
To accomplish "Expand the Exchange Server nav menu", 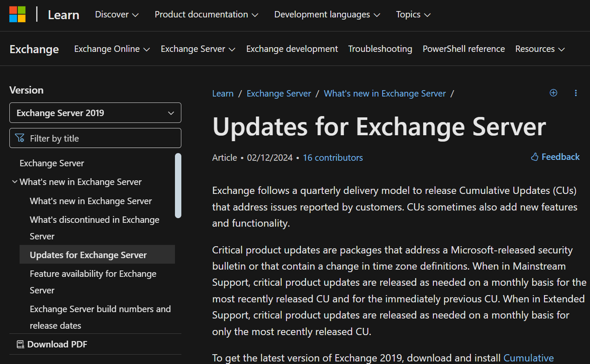I will (198, 49).
